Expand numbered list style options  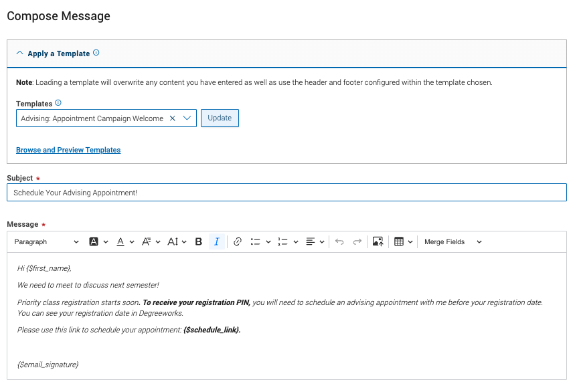[296, 242]
